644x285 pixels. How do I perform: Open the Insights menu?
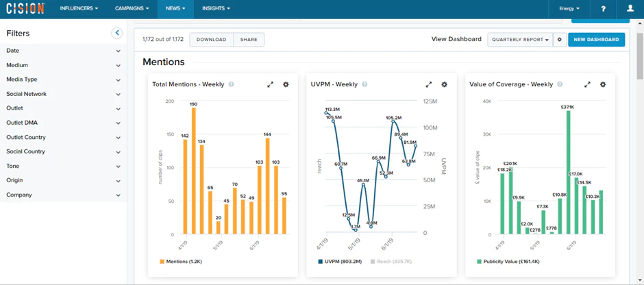(x=216, y=9)
